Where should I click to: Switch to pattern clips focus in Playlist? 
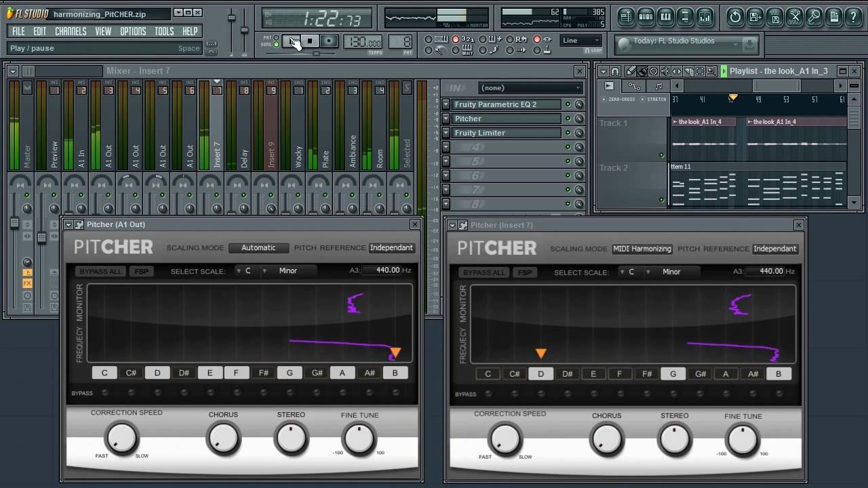pyautogui.click(x=658, y=86)
